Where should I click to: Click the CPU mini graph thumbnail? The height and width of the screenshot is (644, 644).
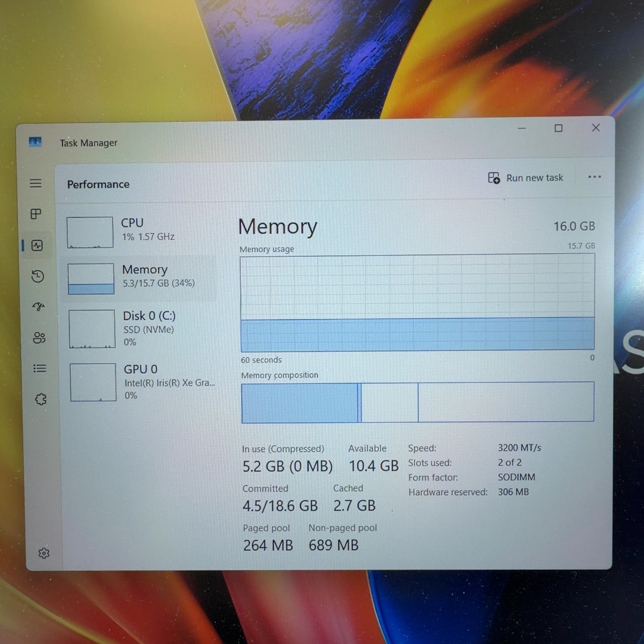coord(90,232)
